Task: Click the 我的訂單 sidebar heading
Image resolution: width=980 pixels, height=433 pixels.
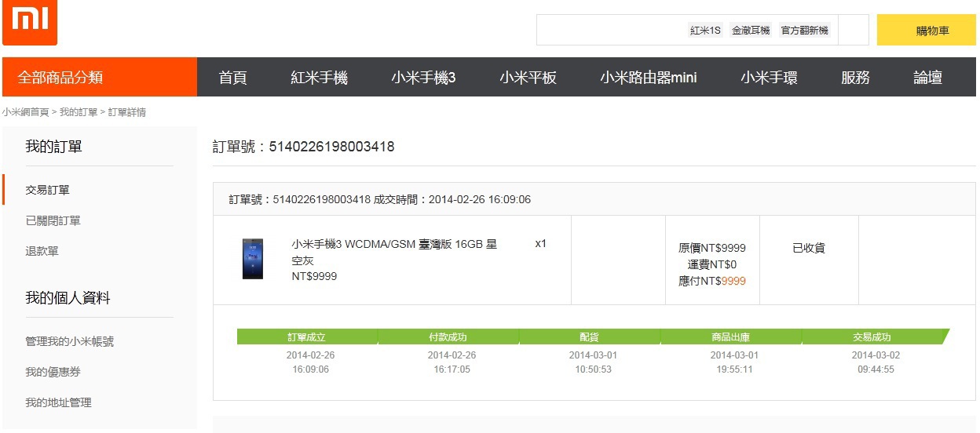Action: (53, 147)
